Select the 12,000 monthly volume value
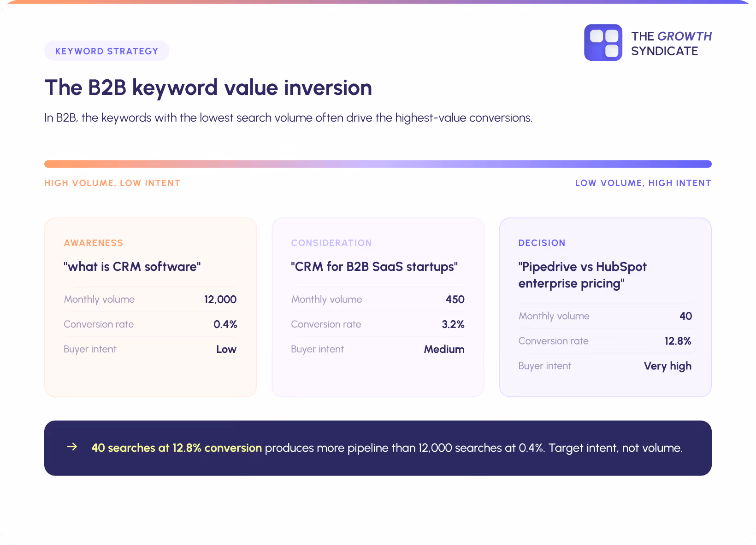 click(x=220, y=299)
